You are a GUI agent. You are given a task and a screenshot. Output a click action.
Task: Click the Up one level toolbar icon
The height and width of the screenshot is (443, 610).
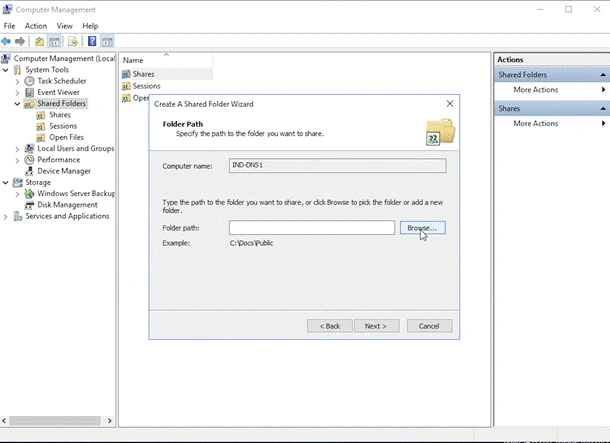(x=39, y=41)
